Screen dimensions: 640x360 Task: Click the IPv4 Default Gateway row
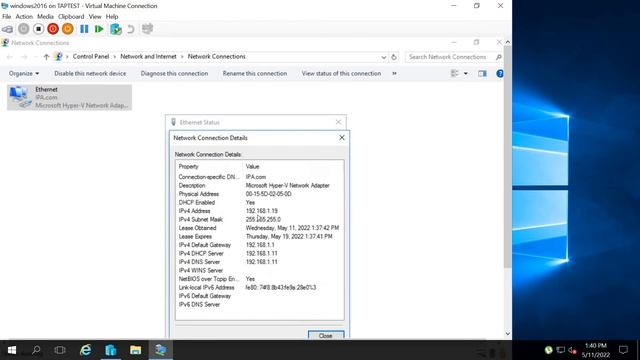[x=260, y=245]
